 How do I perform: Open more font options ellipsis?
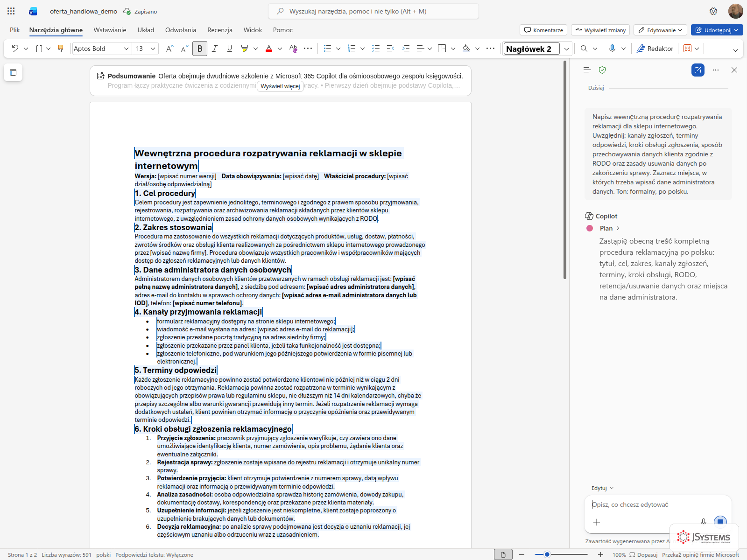point(308,49)
